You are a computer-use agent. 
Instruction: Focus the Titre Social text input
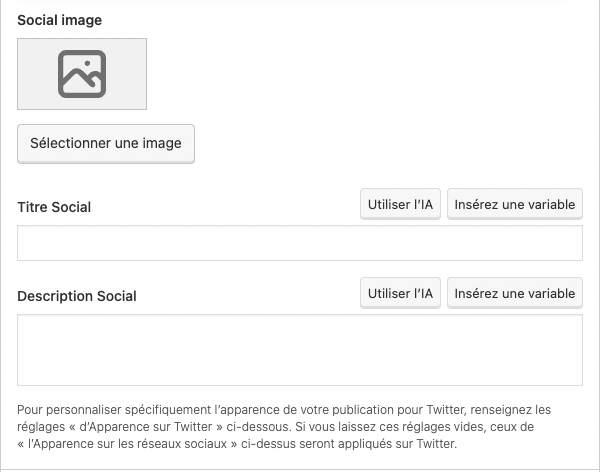click(x=300, y=243)
